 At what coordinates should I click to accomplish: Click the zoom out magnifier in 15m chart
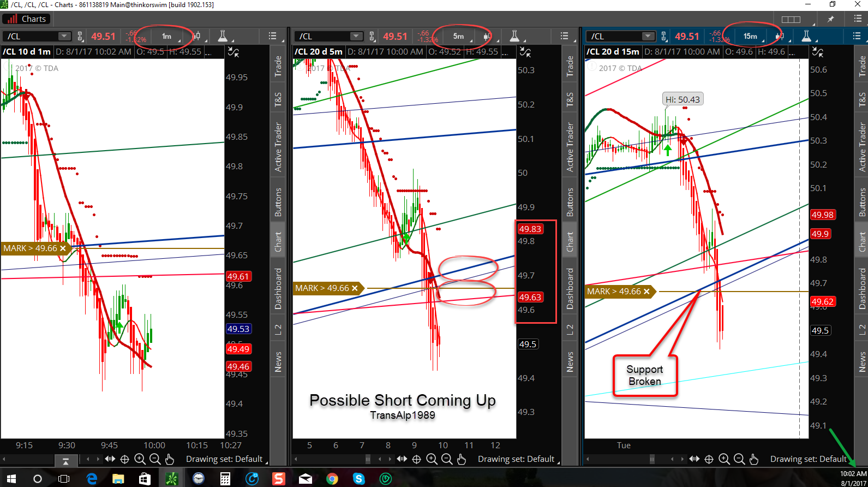click(x=739, y=459)
